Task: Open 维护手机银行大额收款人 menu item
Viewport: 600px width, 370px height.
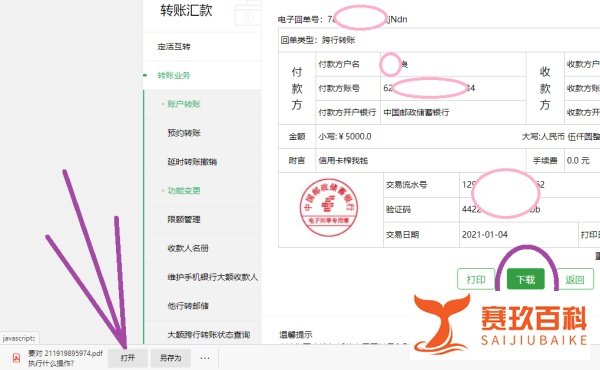Action: click(x=212, y=277)
